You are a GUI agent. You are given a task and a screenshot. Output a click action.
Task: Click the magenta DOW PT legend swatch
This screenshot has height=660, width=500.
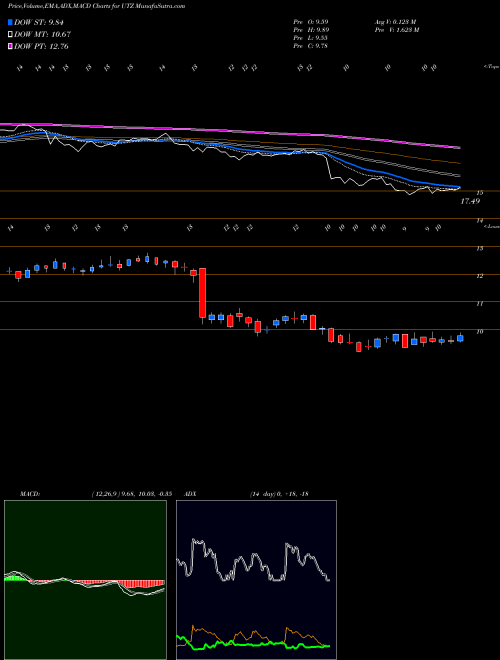pos(10,46)
